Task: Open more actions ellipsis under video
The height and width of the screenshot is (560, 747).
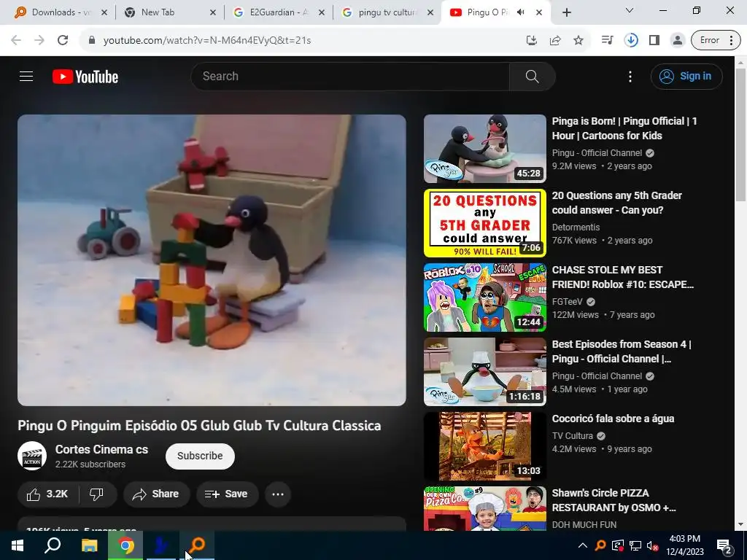Action: [278, 494]
